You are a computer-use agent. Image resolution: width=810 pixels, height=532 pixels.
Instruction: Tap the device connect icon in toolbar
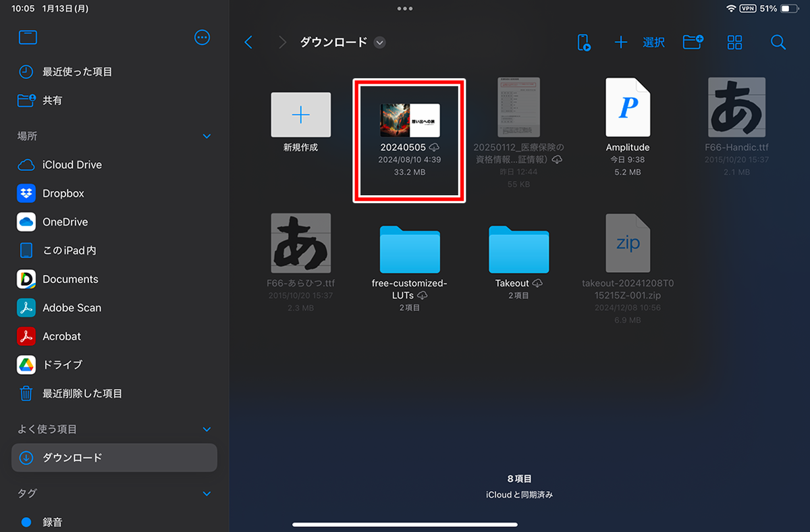[x=584, y=43]
